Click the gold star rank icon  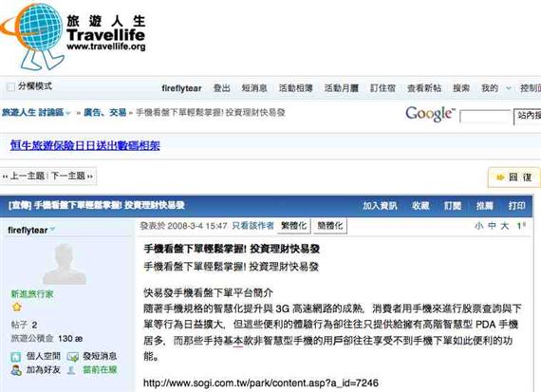(x=16, y=307)
